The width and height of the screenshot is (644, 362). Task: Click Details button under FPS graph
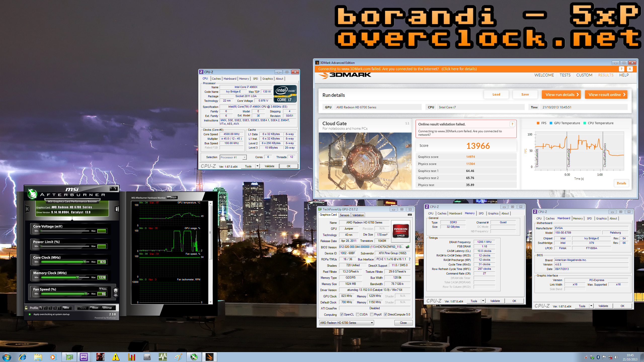click(621, 183)
